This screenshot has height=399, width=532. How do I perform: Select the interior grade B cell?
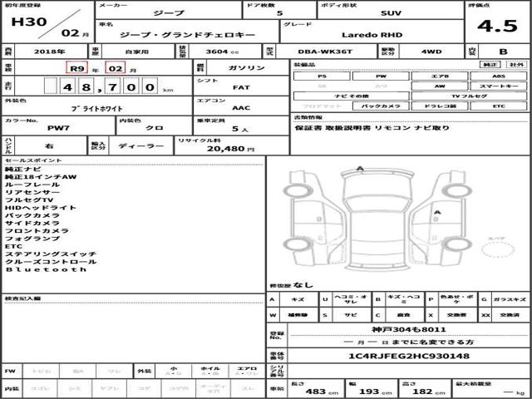[x=503, y=52]
